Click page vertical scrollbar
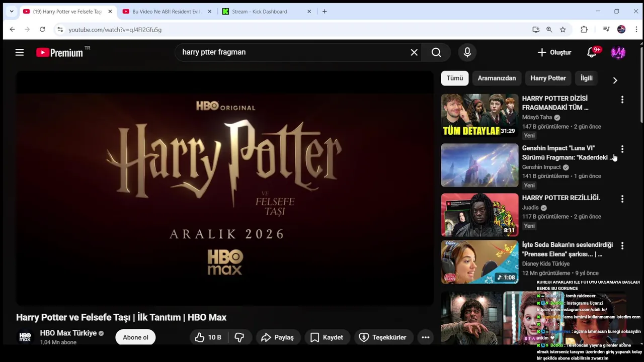Image resolution: width=644 pixels, height=362 pixels. point(641,84)
